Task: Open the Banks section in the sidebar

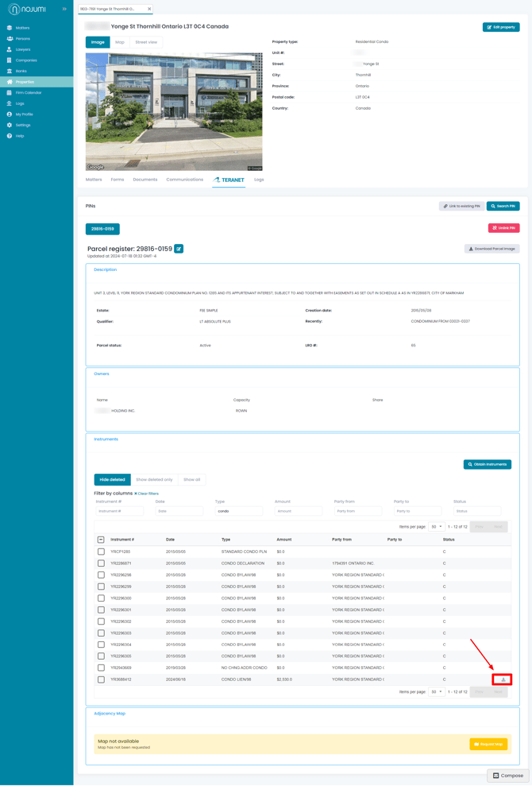Action: 21,71
